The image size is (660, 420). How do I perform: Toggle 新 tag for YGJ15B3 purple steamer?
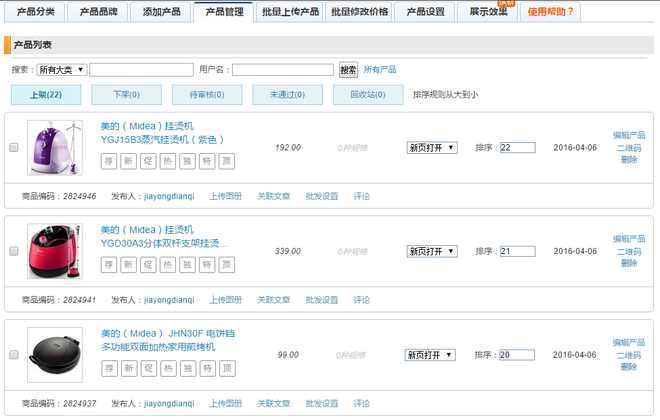coord(128,161)
